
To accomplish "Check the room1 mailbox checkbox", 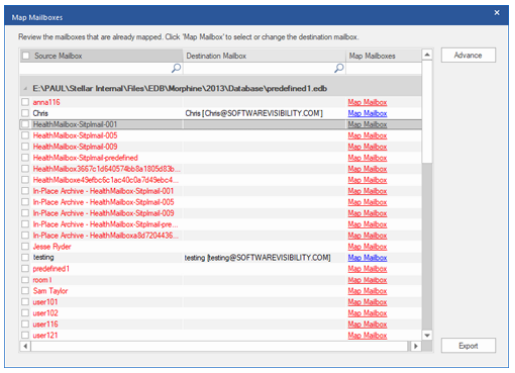I will click(x=25, y=280).
